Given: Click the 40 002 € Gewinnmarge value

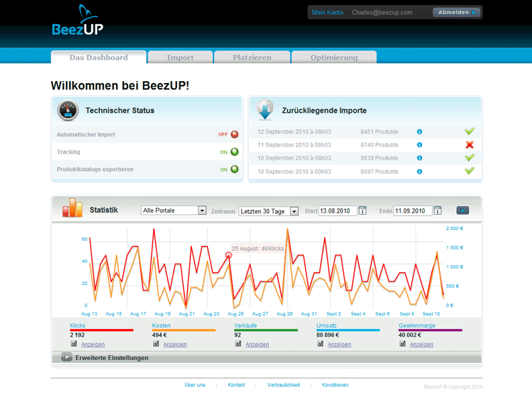Looking at the screenshot, I should point(410,335).
